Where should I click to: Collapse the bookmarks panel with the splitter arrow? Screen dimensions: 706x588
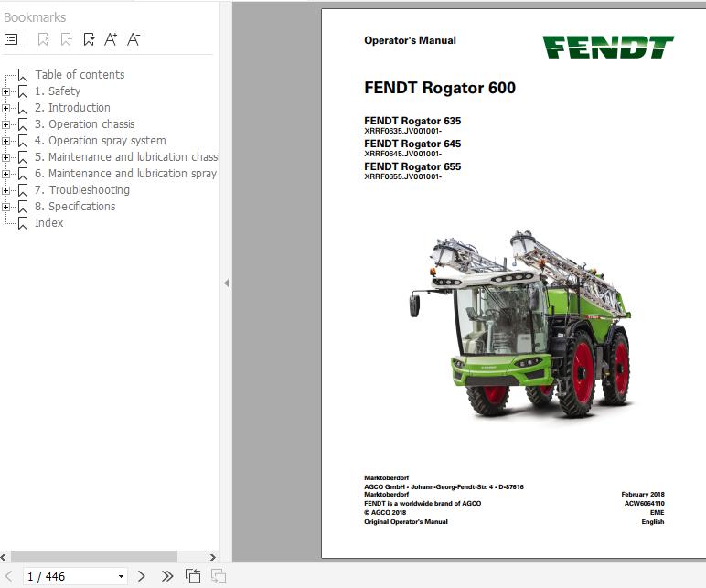(x=227, y=283)
